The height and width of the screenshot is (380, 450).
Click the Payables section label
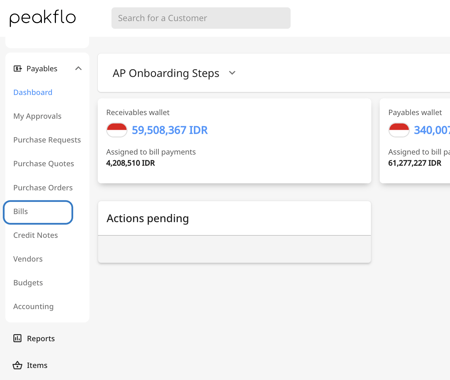[x=42, y=69]
